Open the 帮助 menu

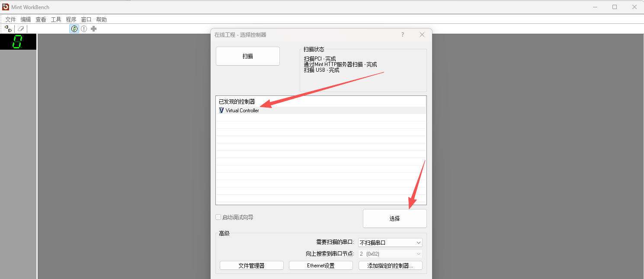pyautogui.click(x=101, y=19)
